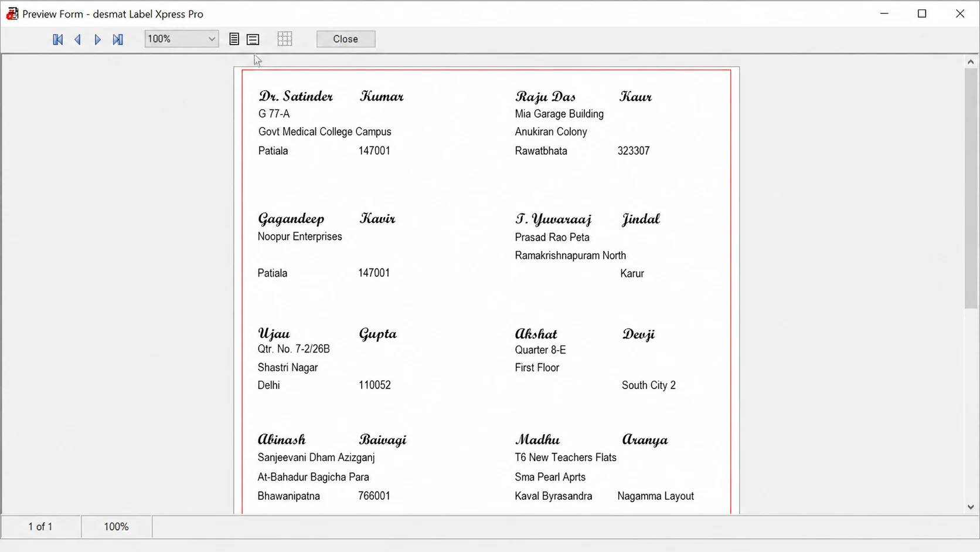This screenshot has height=552, width=980.
Task: Click 'Raju Das' label name
Action: pos(545,97)
